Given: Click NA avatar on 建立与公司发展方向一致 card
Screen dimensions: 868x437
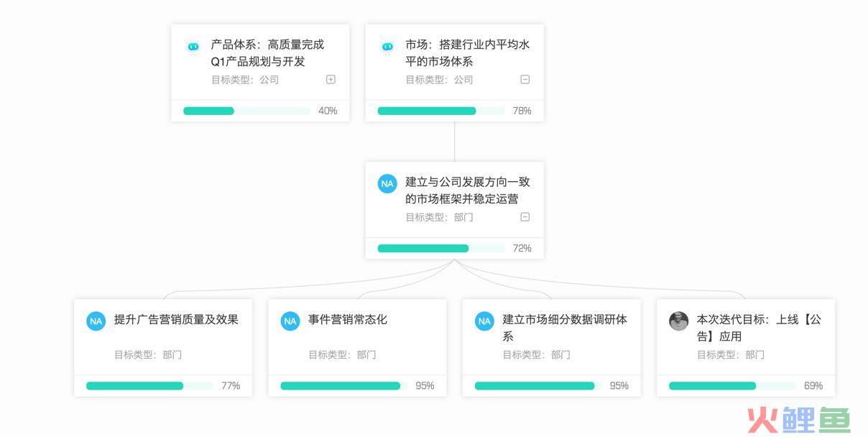Looking at the screenshot, I should 387,183.
